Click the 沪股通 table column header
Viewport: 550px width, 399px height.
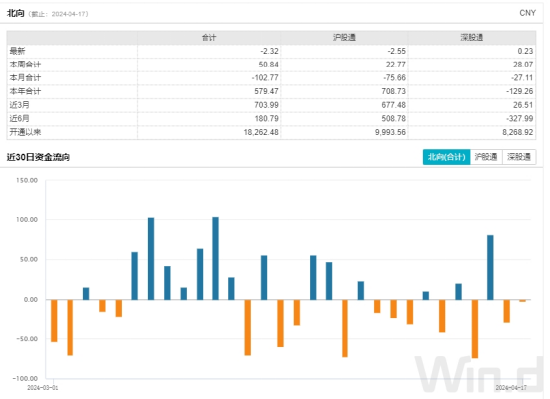coord(344,38)
